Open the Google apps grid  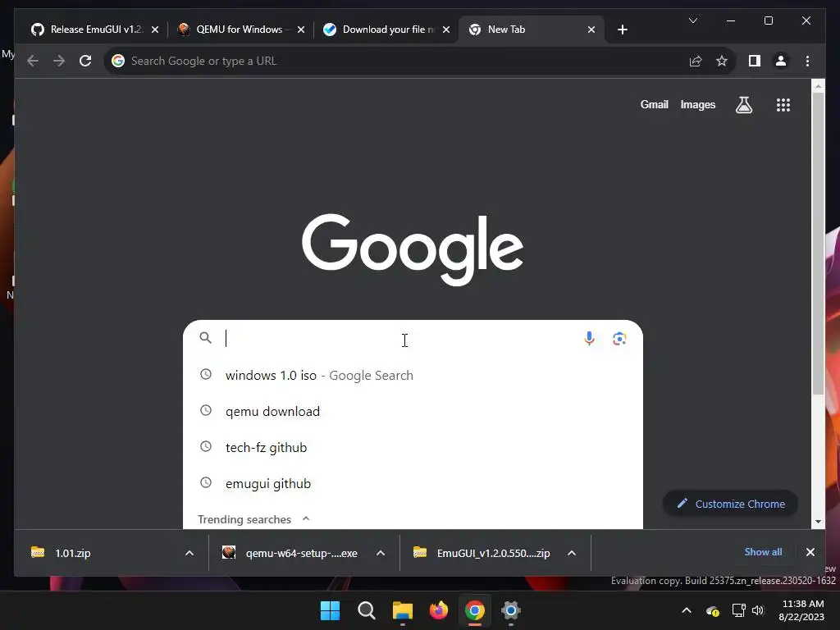click(x=783, y=104)
